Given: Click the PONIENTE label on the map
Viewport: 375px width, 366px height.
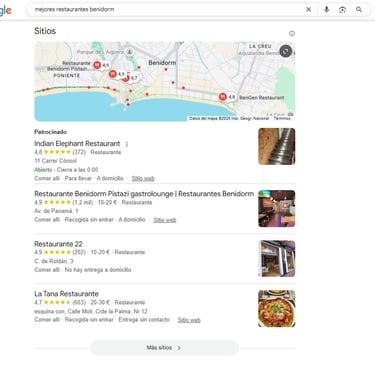Looking at the screenshot, I should [x=67, y=76].
